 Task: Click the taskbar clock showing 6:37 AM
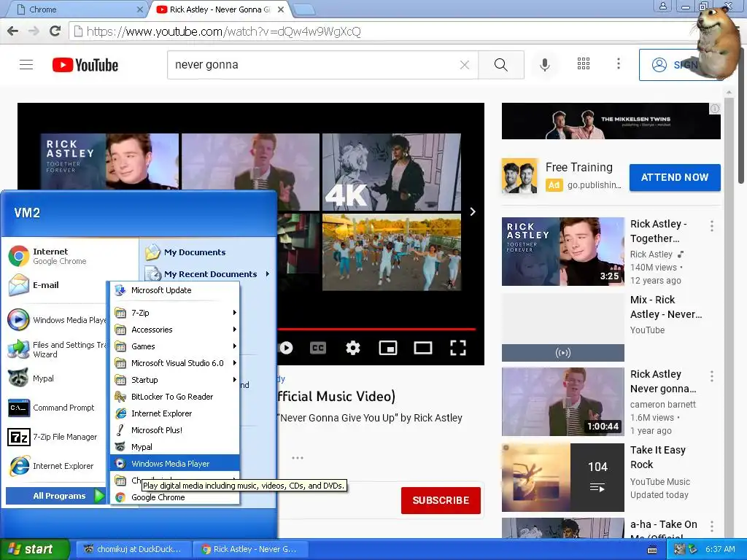(x=720, y=549)
